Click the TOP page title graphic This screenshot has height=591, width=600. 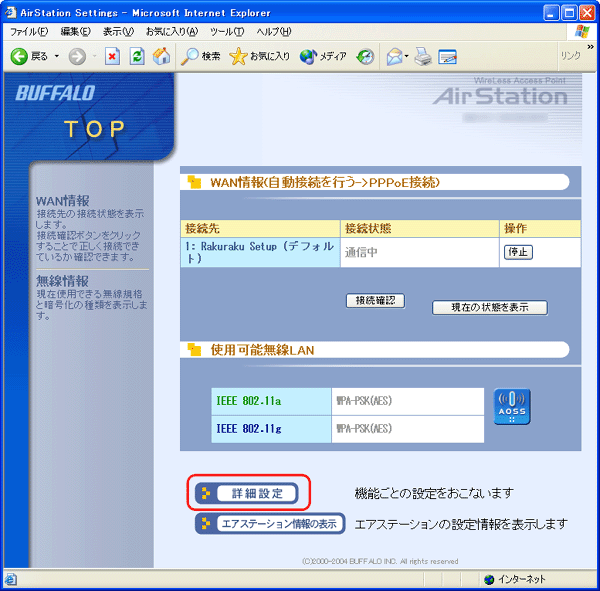coord(95,129)
